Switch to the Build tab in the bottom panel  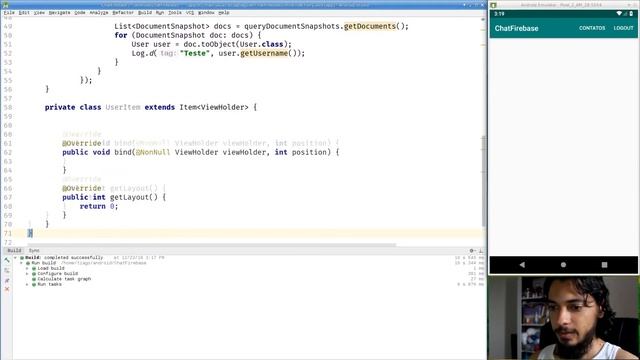pos(14,251)
